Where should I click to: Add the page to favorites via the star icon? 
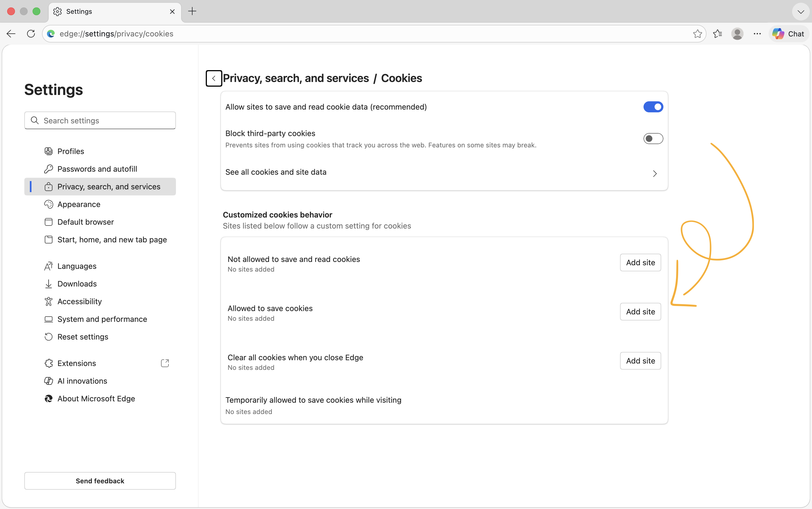(697, 33)
